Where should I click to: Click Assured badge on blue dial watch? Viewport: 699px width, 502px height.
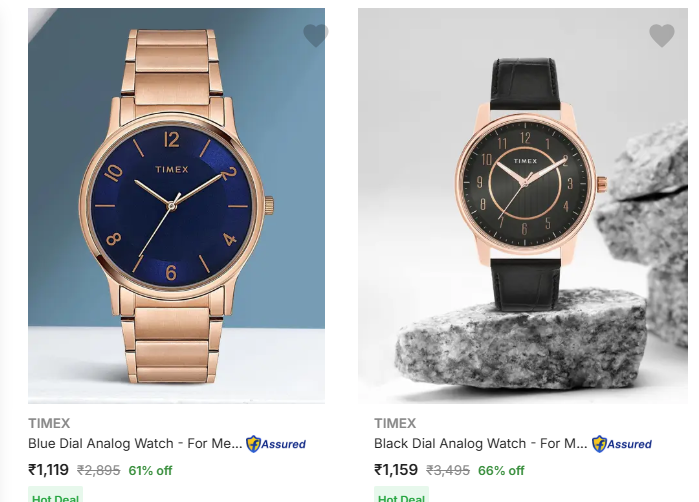276,444
